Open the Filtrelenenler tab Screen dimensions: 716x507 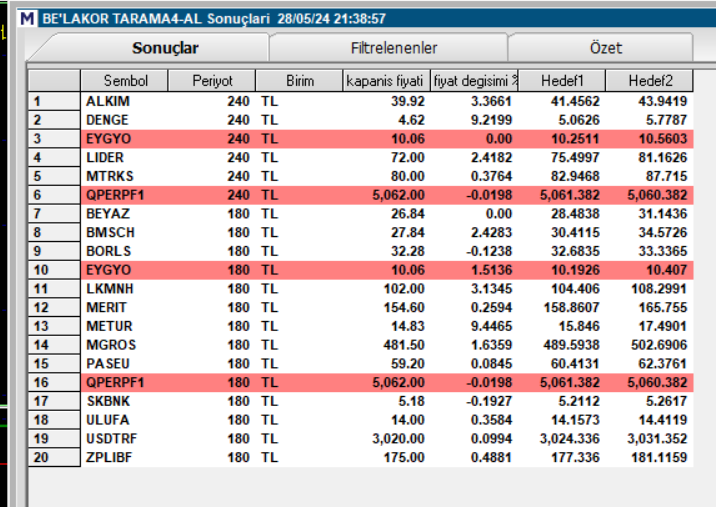(x=394, y=48)
